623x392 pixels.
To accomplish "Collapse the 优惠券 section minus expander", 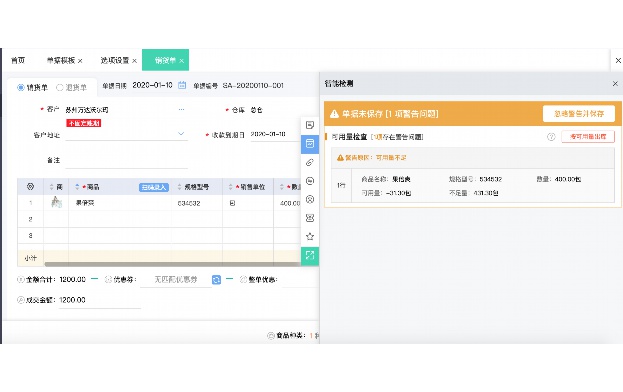I will pos(229,279).
